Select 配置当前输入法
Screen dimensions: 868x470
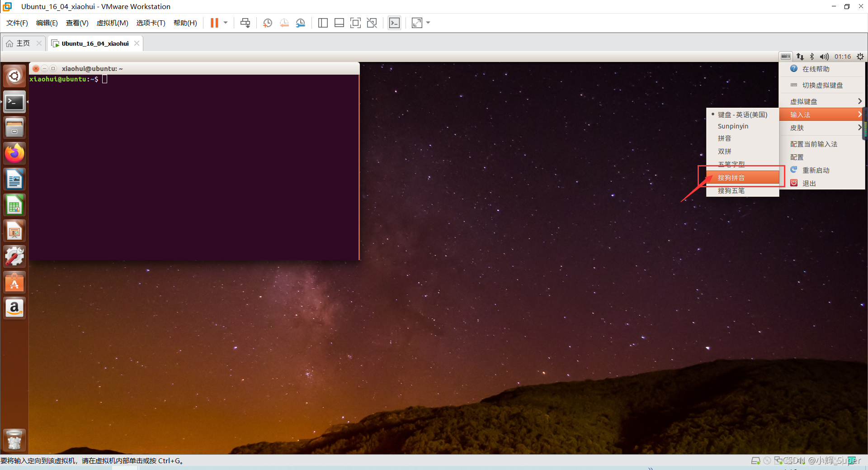822,144
